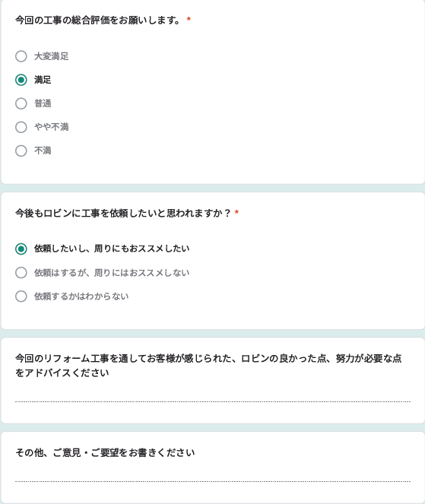Click the selected 依頼したいし、周りにもおススメしたい radio

point(21,249)
